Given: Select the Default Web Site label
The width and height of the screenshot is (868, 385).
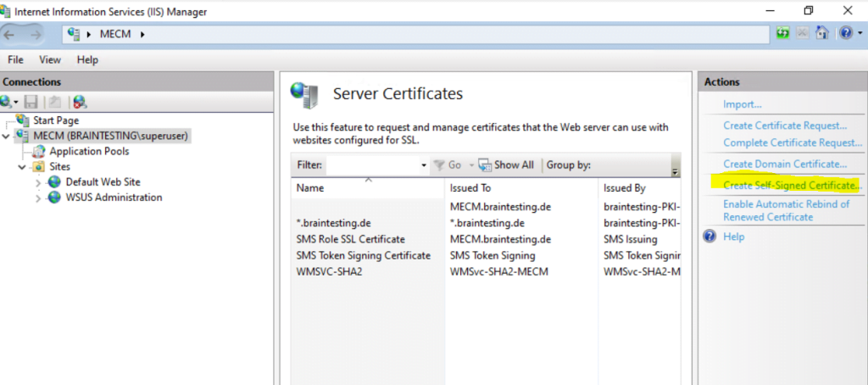Looking at the screenshot, I should coord(103,181).
